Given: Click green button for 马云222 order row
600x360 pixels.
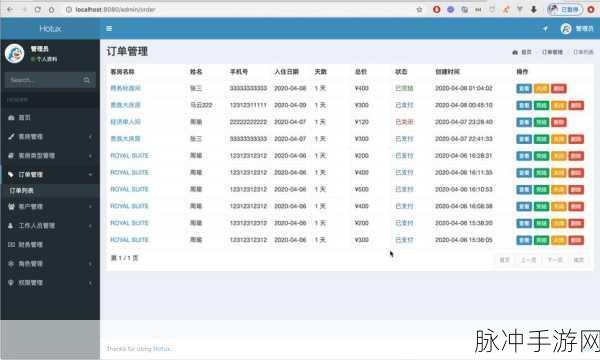Looking at the screenshot, I should coord(541,105).
